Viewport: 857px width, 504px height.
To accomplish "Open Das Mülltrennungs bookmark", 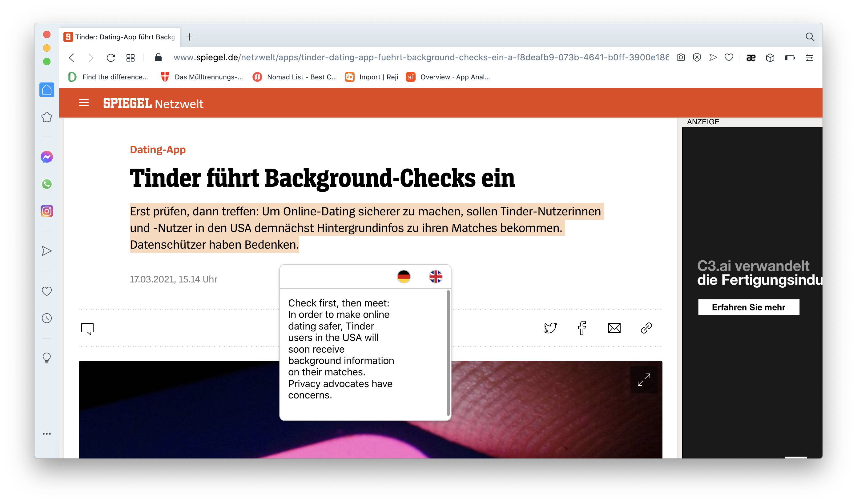I will (x=202, y=77).
